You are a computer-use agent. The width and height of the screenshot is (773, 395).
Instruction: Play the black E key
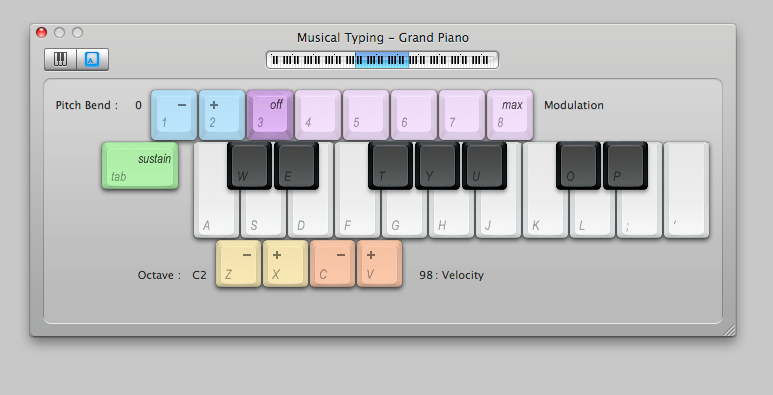(x=296, y=165)
